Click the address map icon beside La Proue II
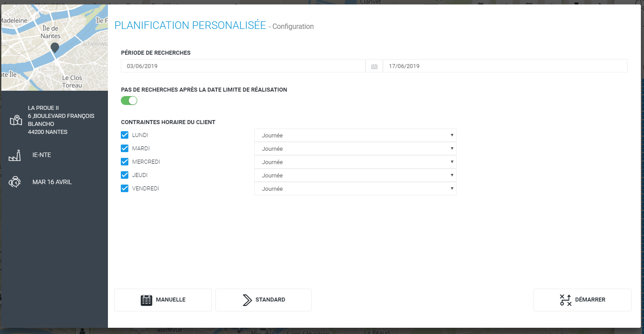The height and width of the screenshot is (334, 644). click(16, 120)
